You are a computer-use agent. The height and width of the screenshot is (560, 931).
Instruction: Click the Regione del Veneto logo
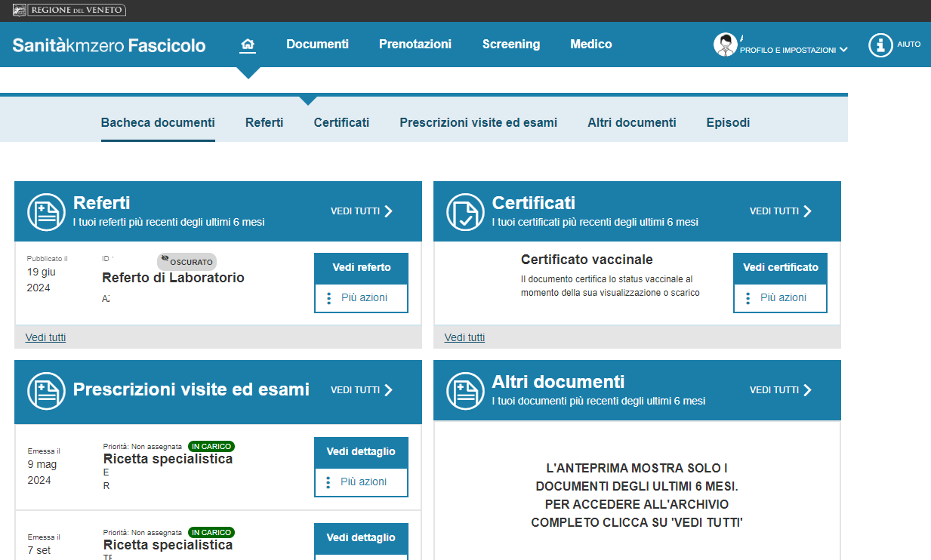point(69,11)
